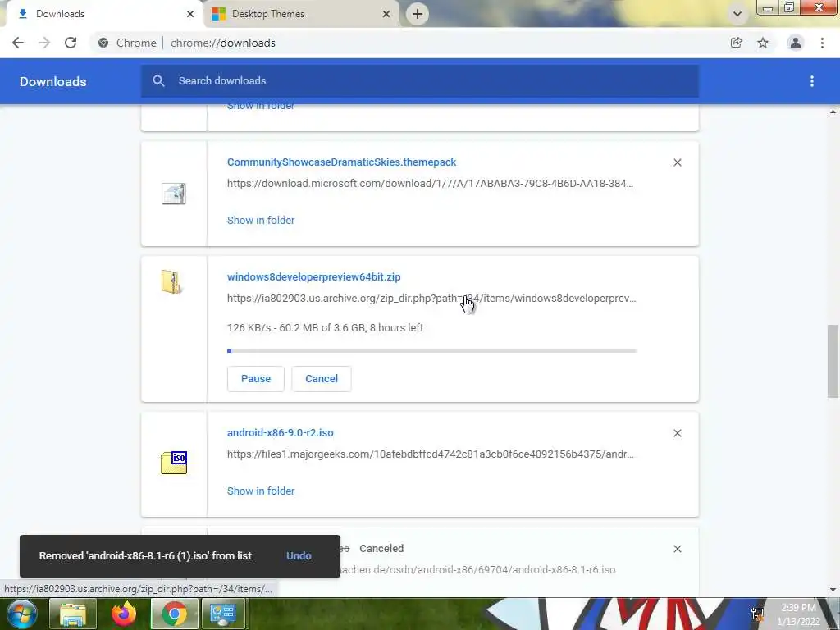Click the page vertical scrollbar thumb
This screenshot has height=630, width=840.
(833, 361)
